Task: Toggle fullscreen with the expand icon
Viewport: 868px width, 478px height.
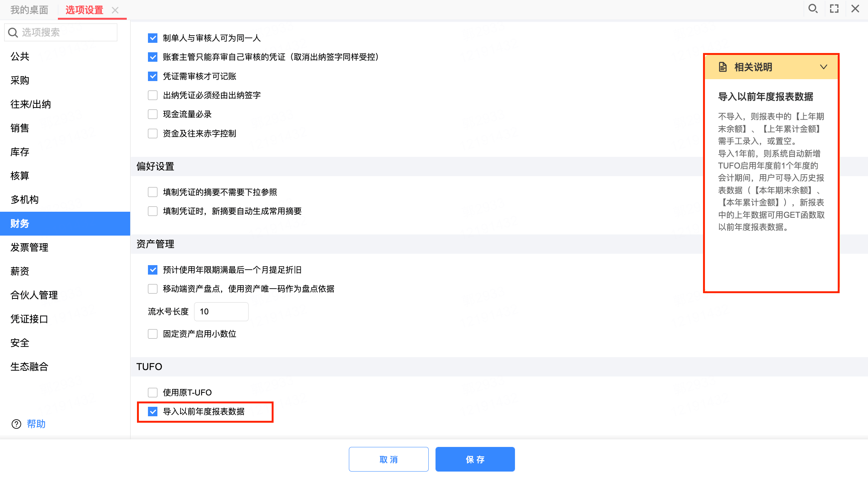Action: pyautogui.click(x=834, y=9)
